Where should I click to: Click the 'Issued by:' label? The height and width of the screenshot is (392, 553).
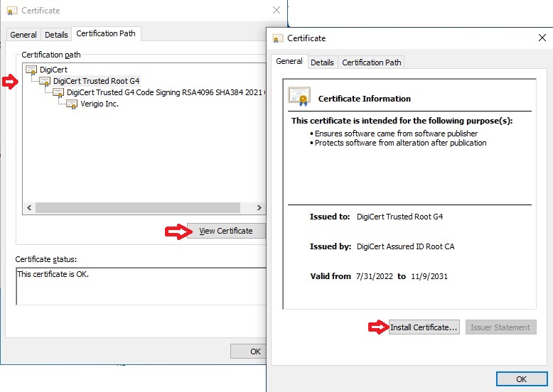pyautogui.click(x=331, y=246)
